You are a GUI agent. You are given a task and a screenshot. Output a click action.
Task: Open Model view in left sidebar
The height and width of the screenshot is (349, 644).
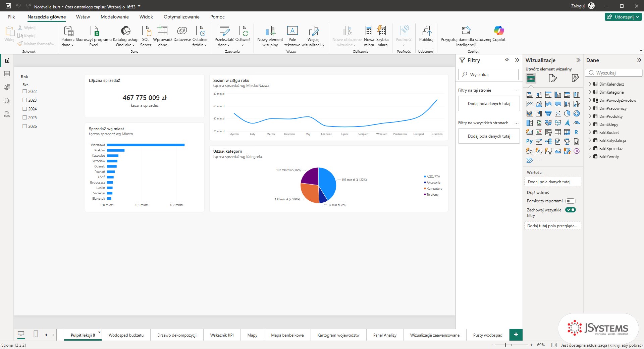(x=7, y=87)
